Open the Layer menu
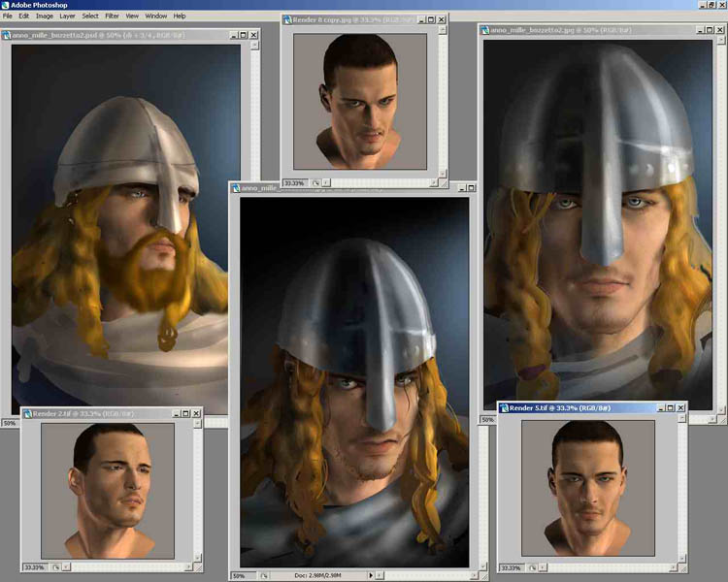This screenshot has height=582, width=728. pyautogui.click(x=67, y=16)
